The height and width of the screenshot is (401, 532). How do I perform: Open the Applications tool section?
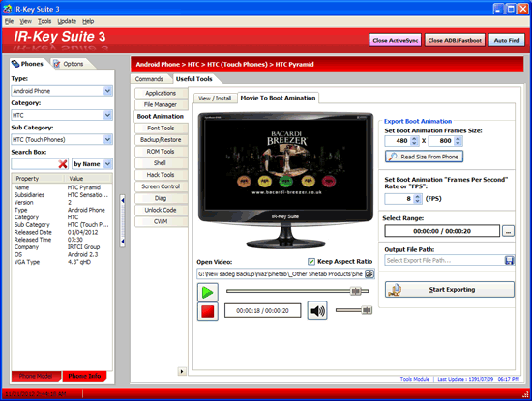point(161,93)
